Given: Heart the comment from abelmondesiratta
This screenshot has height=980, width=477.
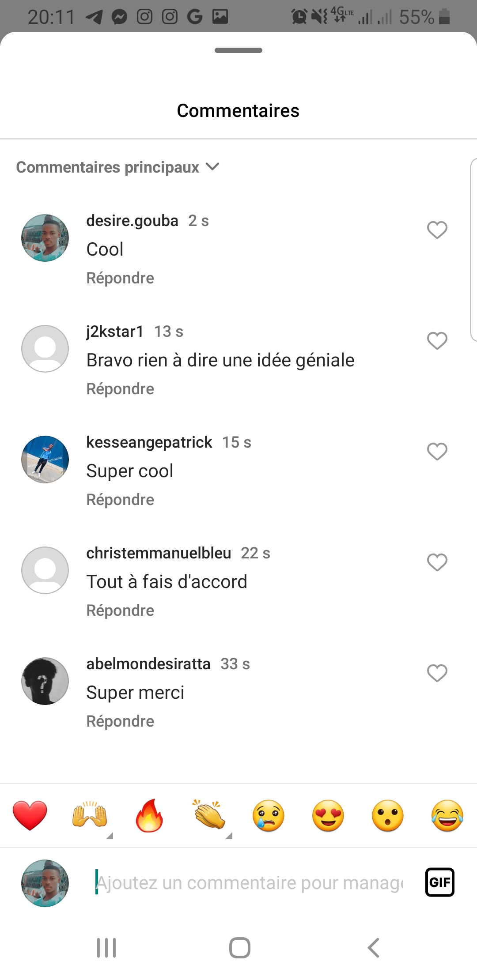Looking at the screenshot, I should pyautogui.click(x=437, y=673).
